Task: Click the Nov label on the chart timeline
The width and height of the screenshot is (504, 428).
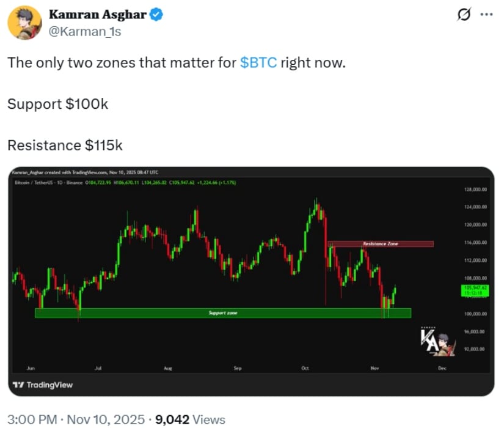Action: [374, 368]
